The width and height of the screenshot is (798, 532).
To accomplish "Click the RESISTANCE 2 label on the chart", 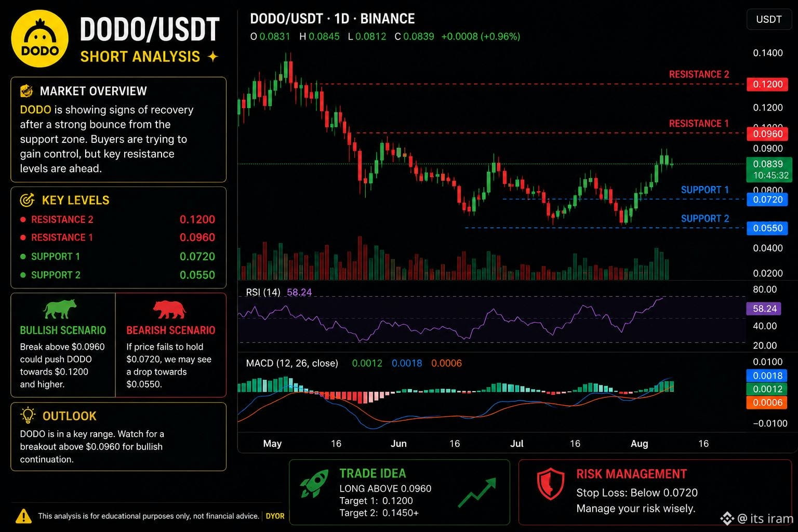I will 699,74.
